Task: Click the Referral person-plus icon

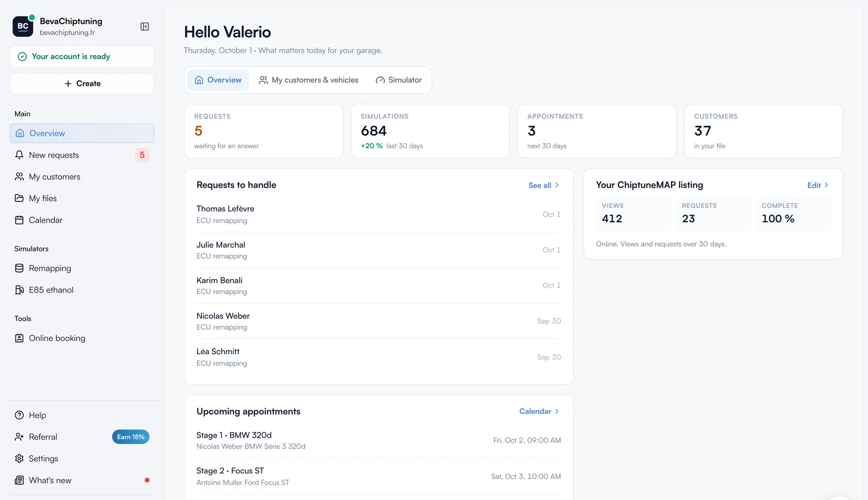Action: pos(19,437)
